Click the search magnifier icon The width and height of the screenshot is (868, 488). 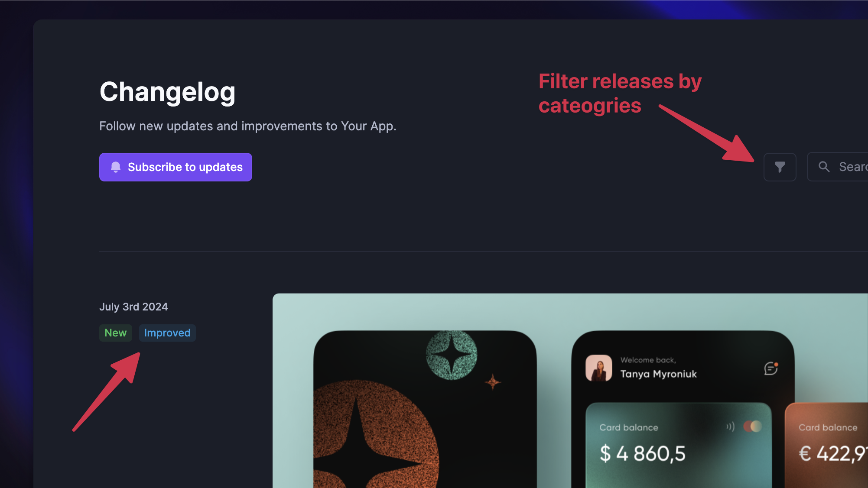pyautogui.click(x=824, y=167)
